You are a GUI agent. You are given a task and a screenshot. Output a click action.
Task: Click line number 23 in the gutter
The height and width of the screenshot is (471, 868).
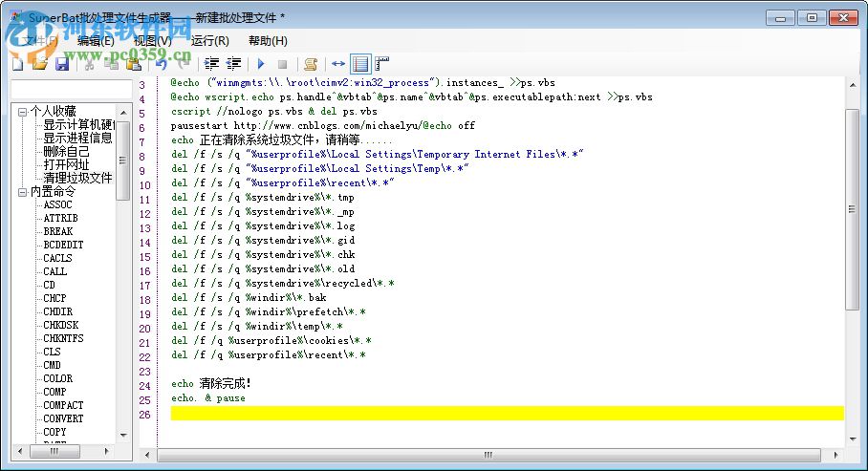click(144, 372)
